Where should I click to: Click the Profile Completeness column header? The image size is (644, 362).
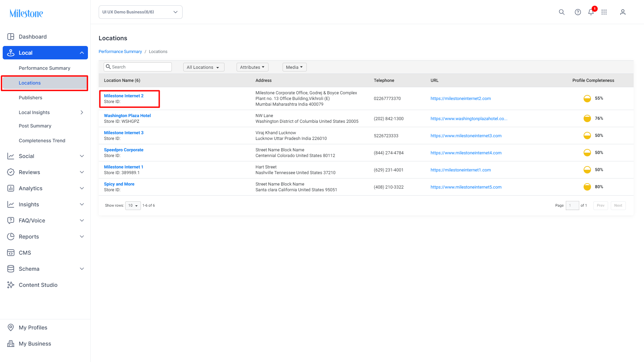click(x=593, y=81)
